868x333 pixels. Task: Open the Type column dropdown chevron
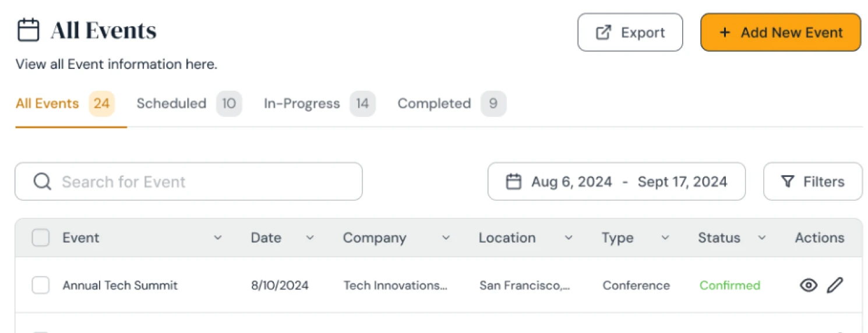[665, 238]
